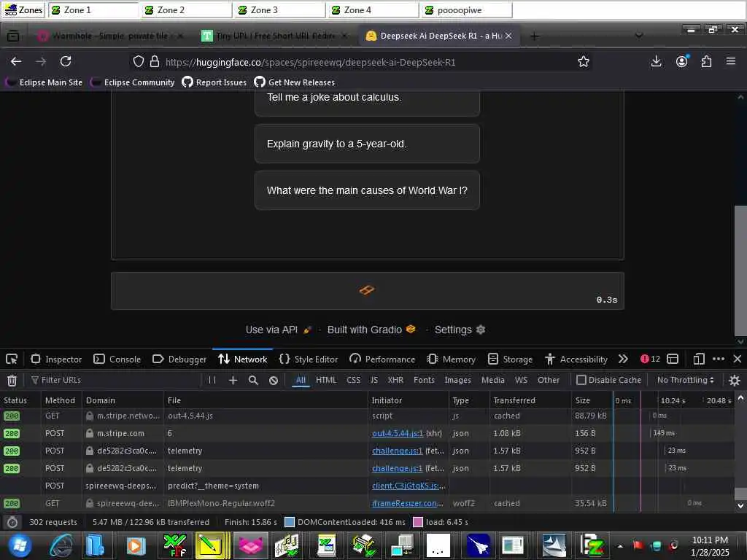Image resolution: width=747 pixels, height=560 pixels.
Task: Reload the page with the refresh icon
Action: coord(66,61)
